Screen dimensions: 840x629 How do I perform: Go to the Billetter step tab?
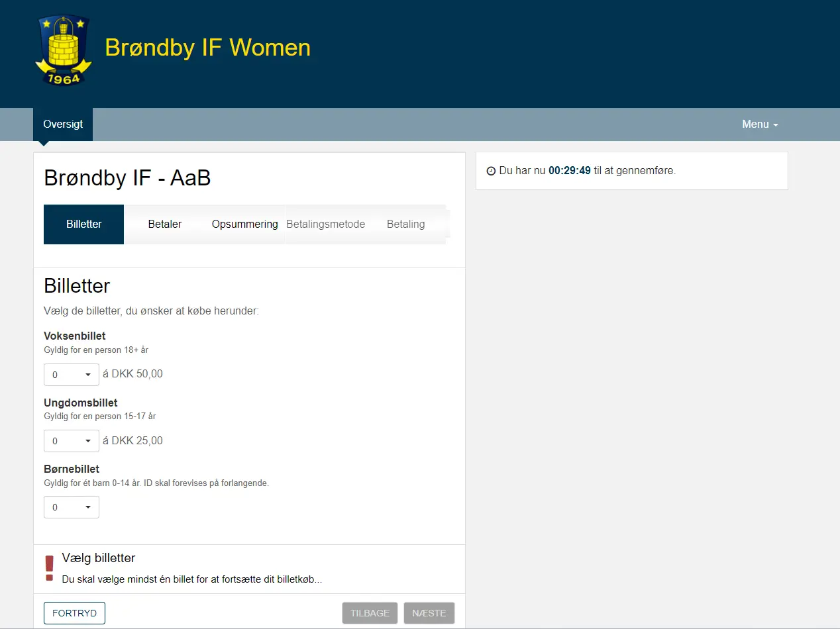click(x=83, y=224)
